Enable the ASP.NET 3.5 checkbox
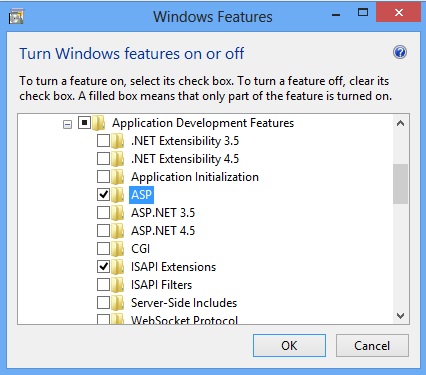Viewport: 426px width, 375px height. tap(103, 213)
